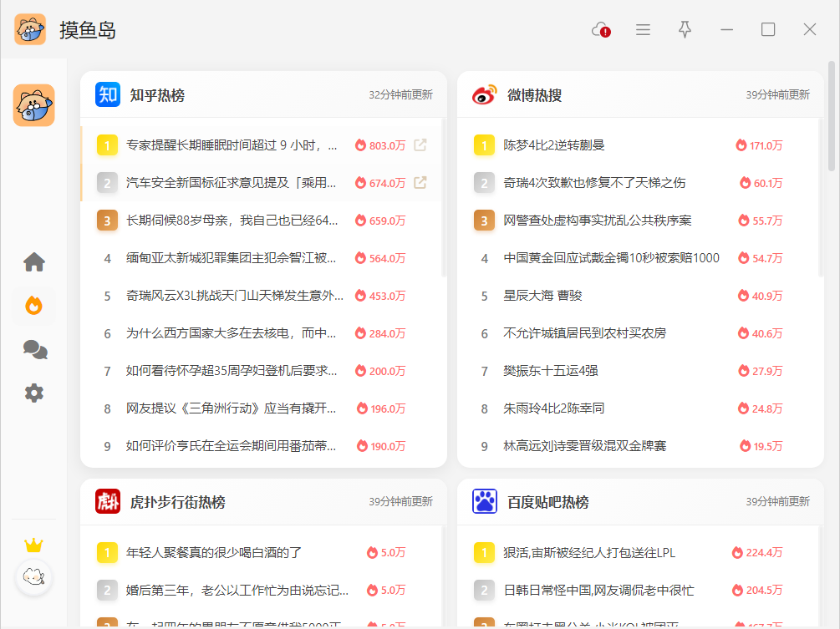The height and width of the screenshot is (629, 840).
Task: Open Zhihu item ranked 5 about 奇瑞风云X3L
Action: (x=234, y=296)
